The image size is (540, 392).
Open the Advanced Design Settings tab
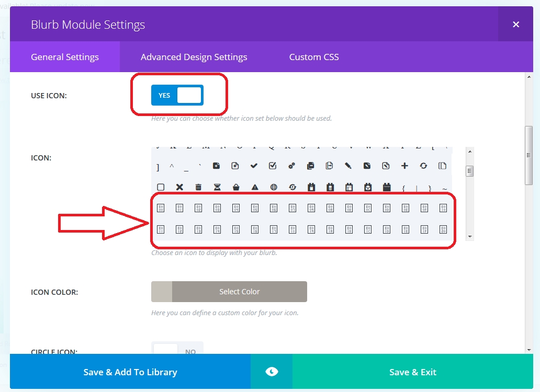(194, 57)
